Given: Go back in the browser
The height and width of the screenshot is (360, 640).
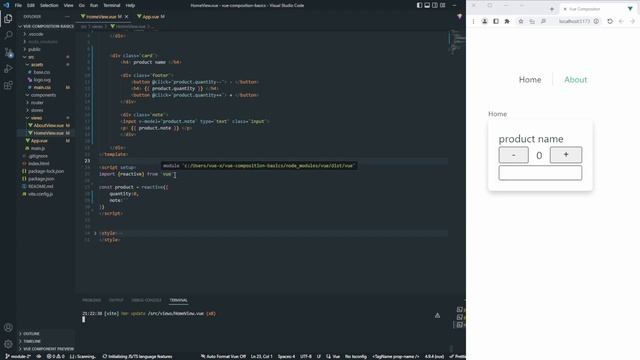Looking at the screenshot, I should click(x=621, y=21).
